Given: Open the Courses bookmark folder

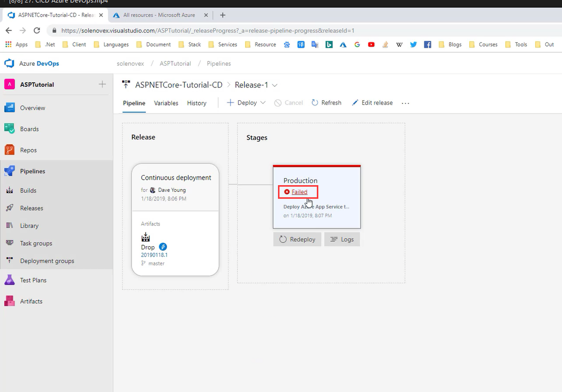Looking at the screenshot, I should tap(483, 44).
